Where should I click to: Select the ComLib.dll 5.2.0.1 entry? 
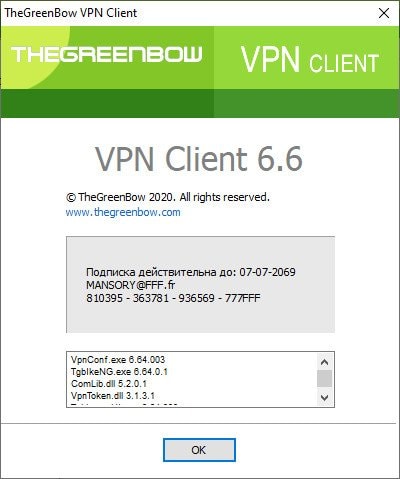109,384
